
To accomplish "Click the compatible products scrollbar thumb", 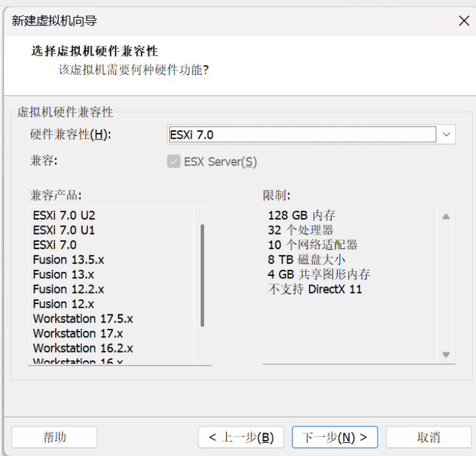I will click(x=202, y=275).
